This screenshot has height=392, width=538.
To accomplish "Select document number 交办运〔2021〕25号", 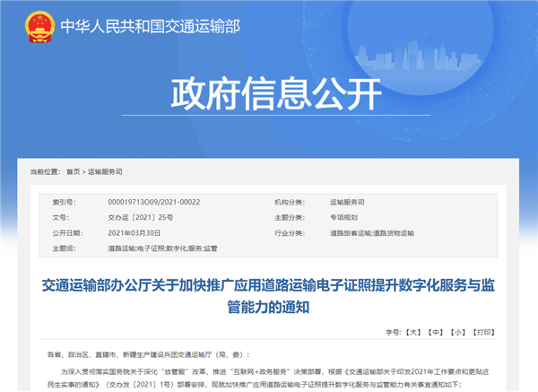I will (141, 218).
